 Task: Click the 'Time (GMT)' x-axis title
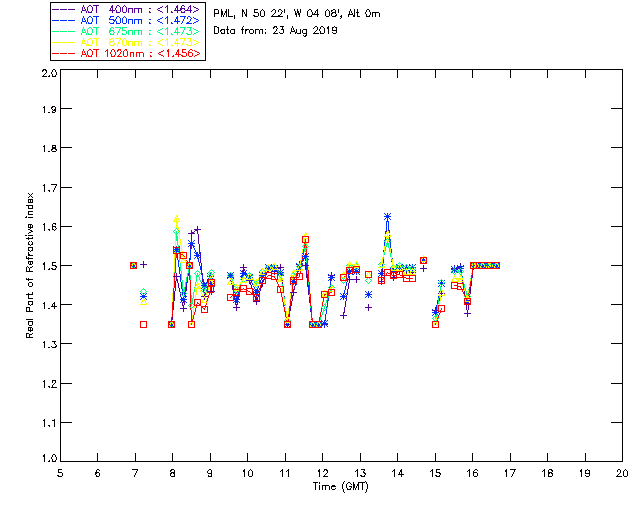click(340, 487)
